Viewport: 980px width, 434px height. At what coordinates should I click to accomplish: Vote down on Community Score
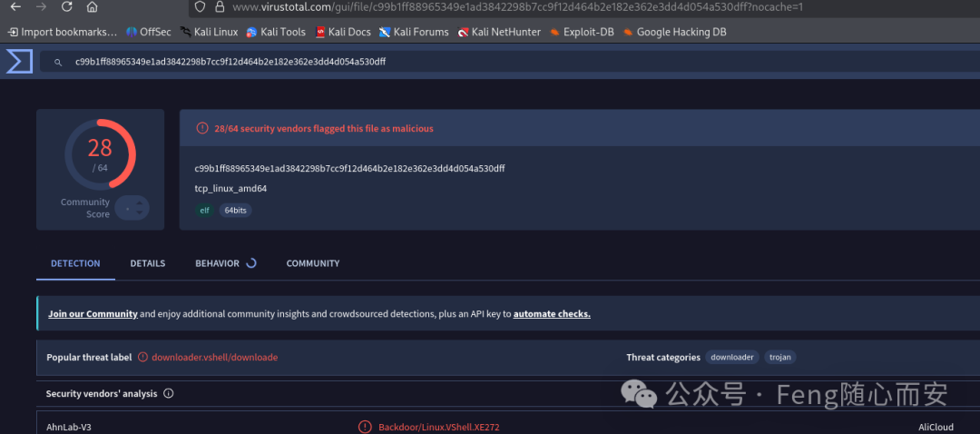(x=140, y=213)
